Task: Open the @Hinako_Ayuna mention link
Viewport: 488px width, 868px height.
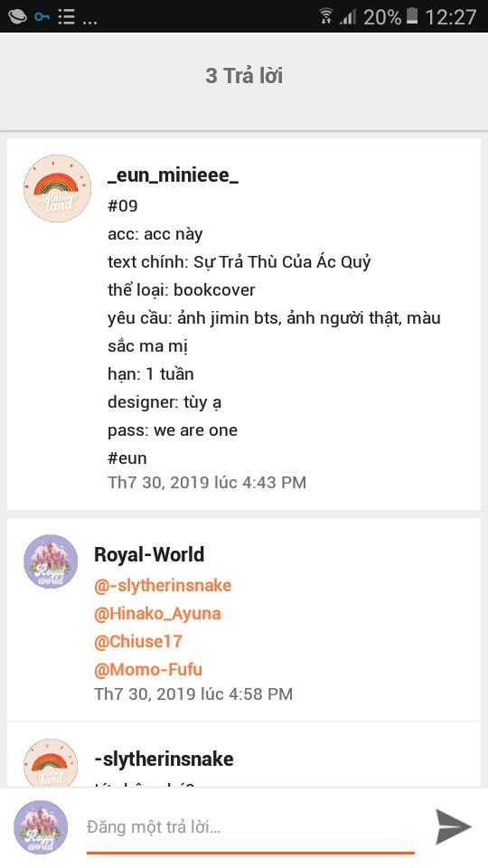Action: tap(157, 613)
